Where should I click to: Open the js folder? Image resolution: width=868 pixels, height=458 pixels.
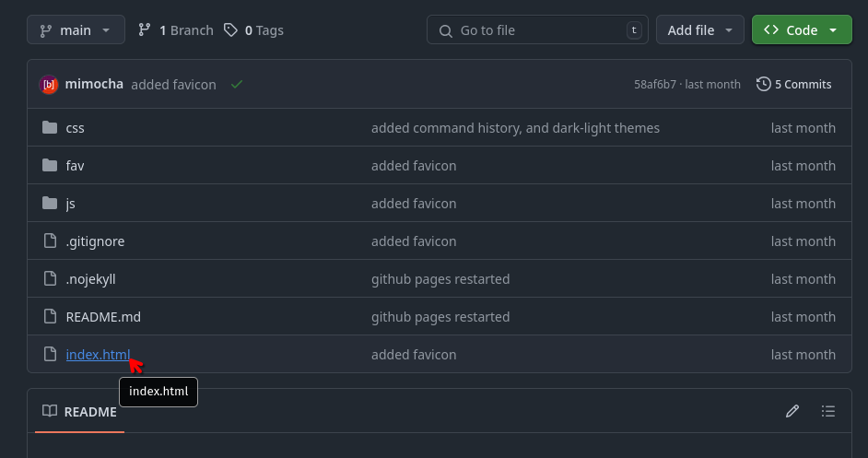pyautogui.click(x=70, y=204)
